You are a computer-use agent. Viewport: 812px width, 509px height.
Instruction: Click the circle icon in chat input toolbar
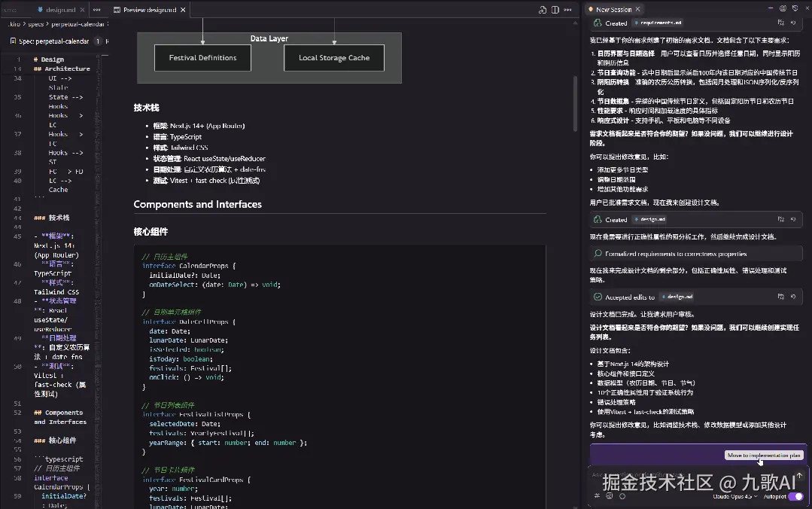click(x=622, y=496)
